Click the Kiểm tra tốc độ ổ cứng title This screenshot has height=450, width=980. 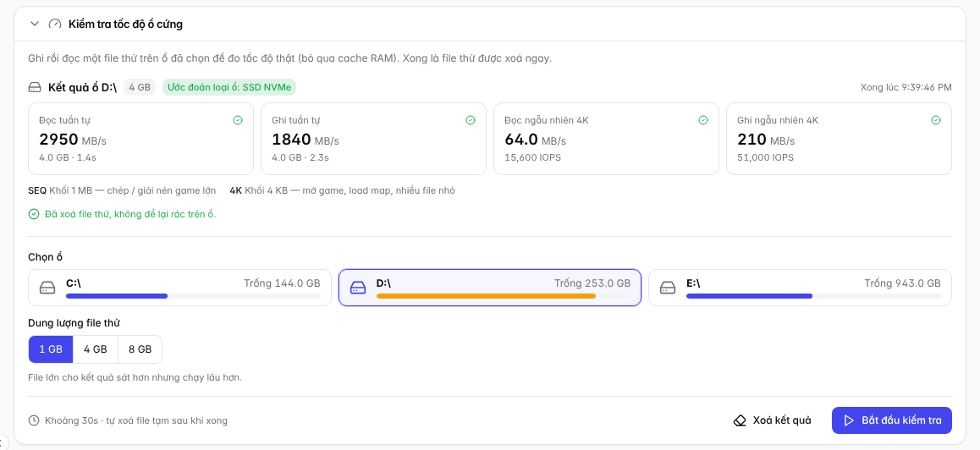point(125,25)
